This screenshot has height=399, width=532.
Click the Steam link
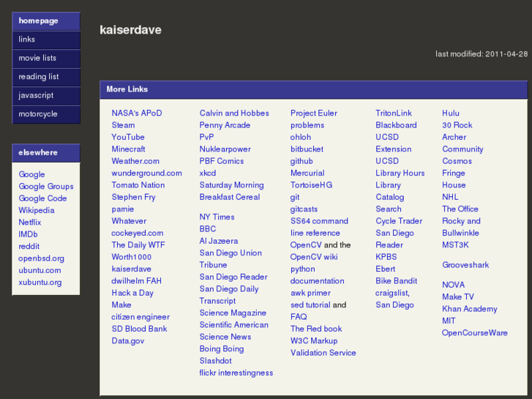coord(123,125)
